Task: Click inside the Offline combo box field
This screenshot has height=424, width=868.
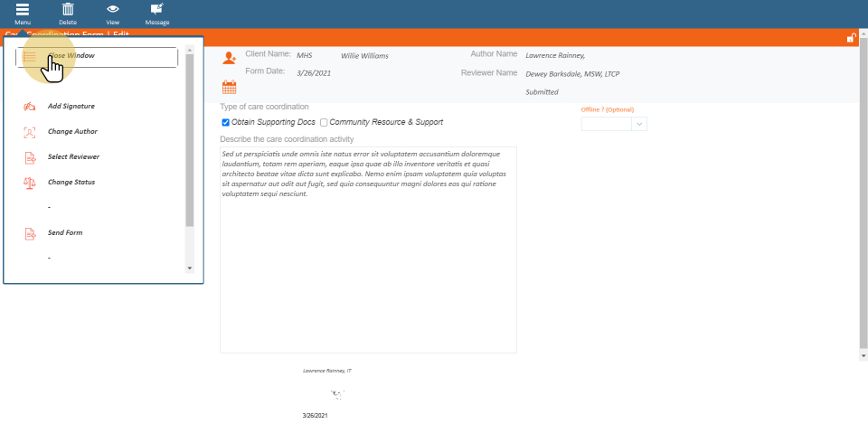Action: (606, 124)
